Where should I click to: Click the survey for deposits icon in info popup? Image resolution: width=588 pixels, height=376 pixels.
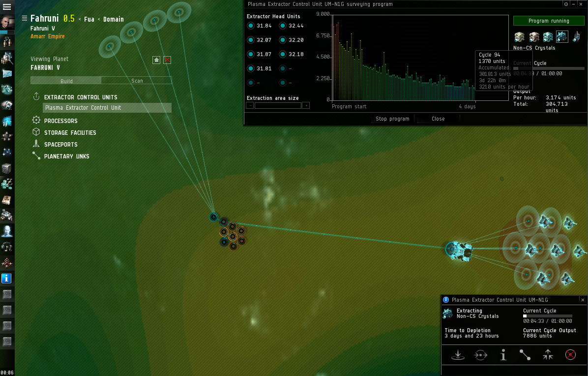[458, 354]
